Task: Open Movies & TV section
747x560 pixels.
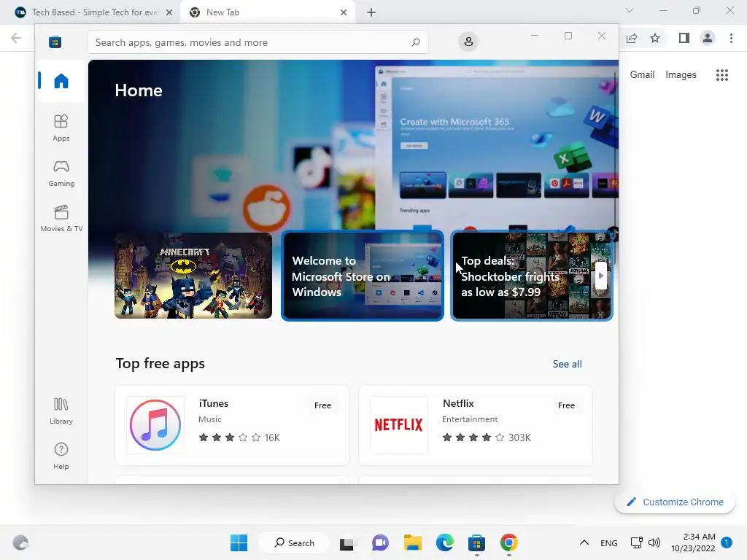Action: click(x=61, y=219)
